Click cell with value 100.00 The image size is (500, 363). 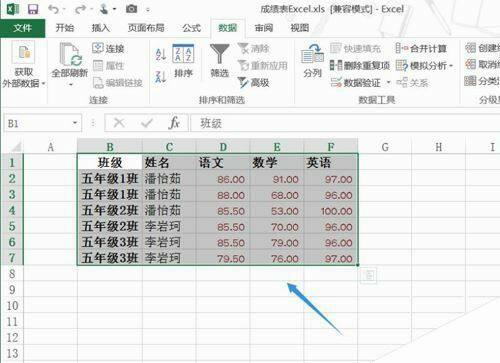click(x=331, y=211)
